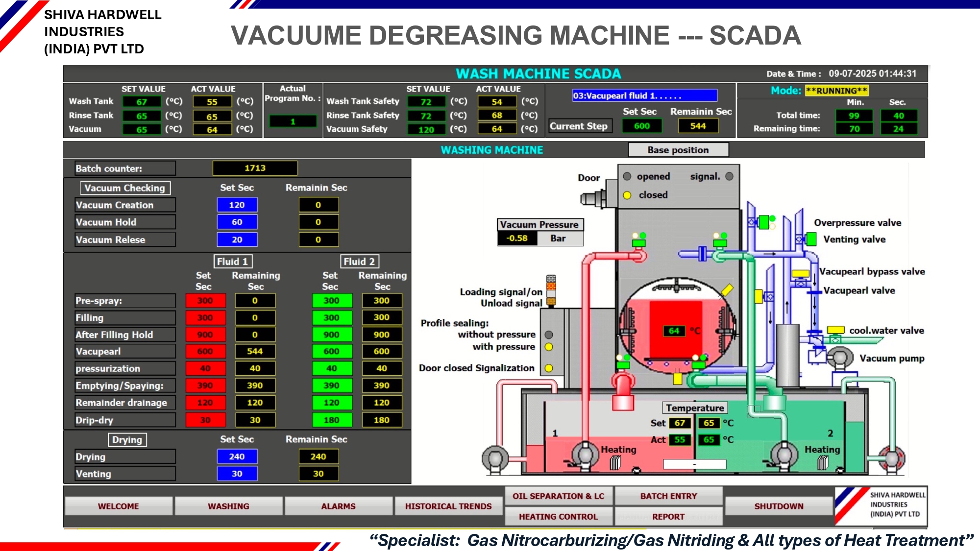Open the program selector '03:Vacupearl fluid 1'
The image size is (980, 551).
tap(644, 96)
